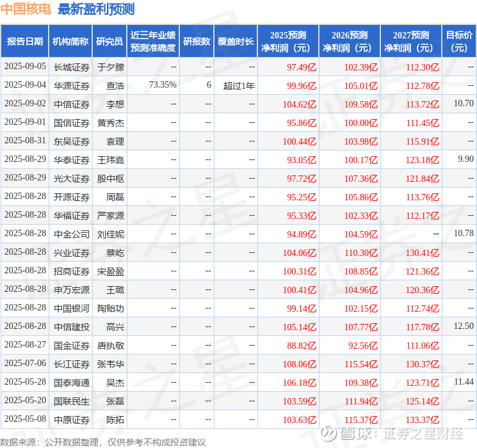Click 华泰证券 2027 forecast 123.18亿
Screen dimensions: 477x448
point(423,160)
